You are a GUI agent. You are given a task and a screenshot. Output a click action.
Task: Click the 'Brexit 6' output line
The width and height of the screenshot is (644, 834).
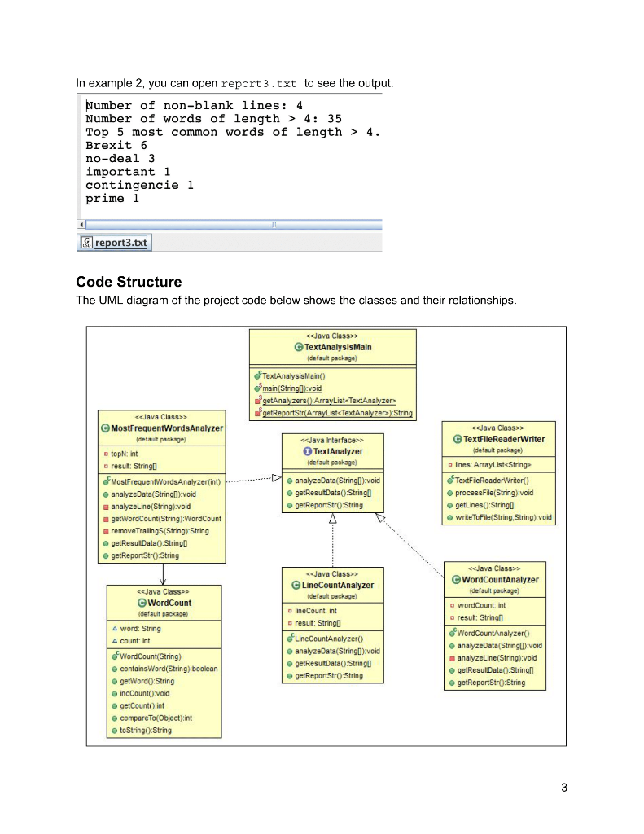(116, 145)
